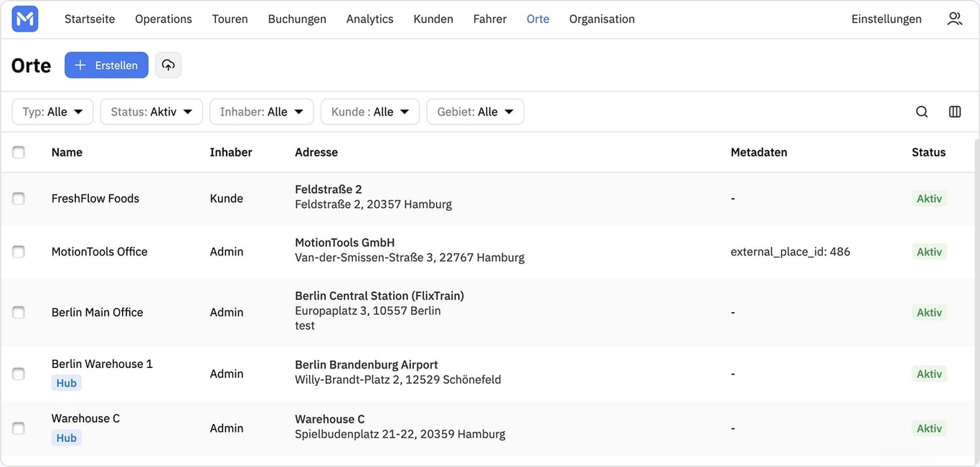
Task: Open the Warehouse C place name
Action: (x=85, y=418)
